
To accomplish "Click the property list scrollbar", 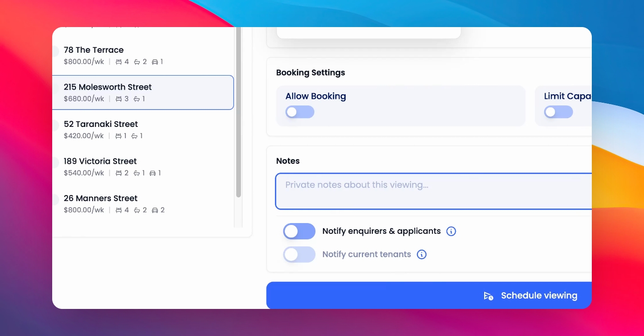I will tap(239, 112).
